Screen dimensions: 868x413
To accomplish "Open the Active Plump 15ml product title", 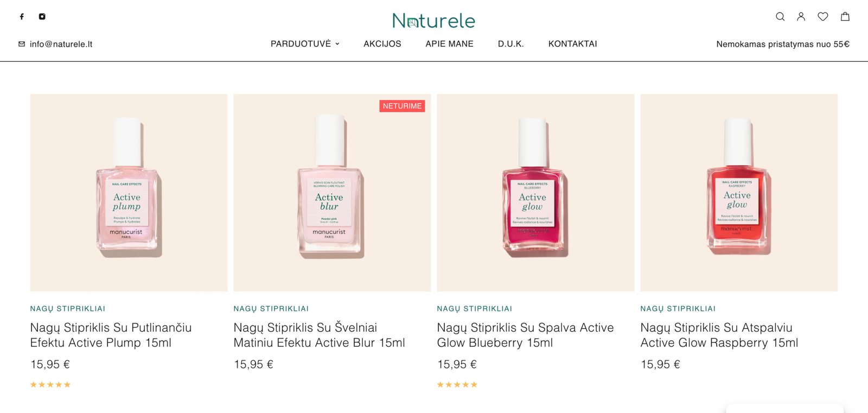I will click(x=111, y=335).
